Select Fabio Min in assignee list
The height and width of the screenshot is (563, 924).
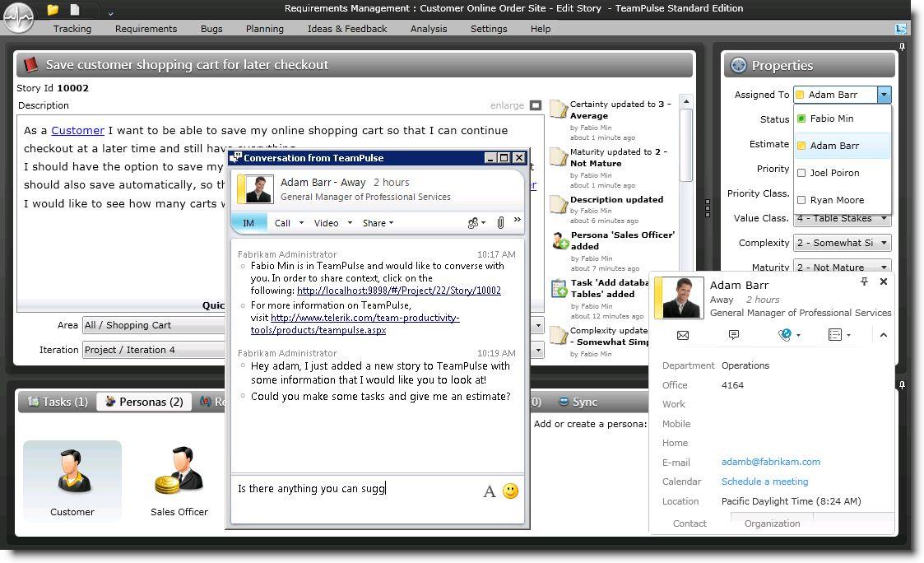point(831,119)
